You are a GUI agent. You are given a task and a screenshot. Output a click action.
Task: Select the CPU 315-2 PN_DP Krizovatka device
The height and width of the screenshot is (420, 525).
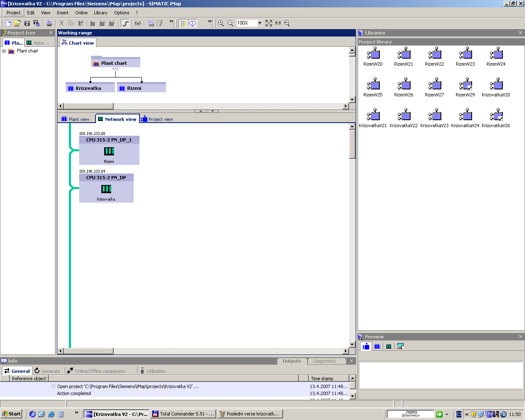[x=106, y=188]
